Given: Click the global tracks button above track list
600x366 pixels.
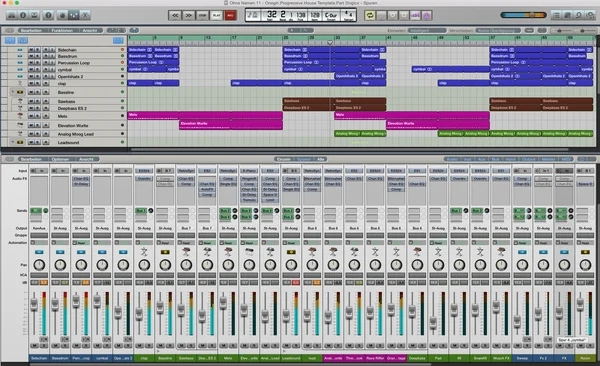Looking at the screenshot, I should [118, 40].
